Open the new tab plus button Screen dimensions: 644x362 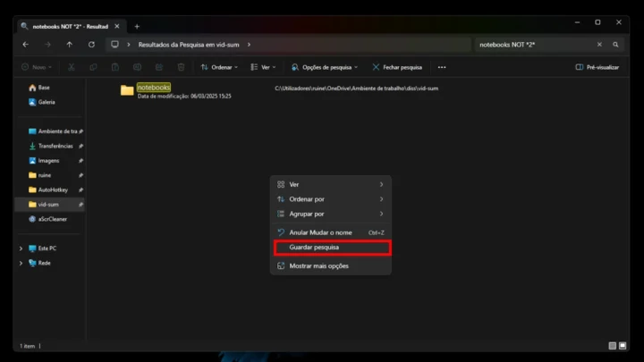(x=137, y=26)
